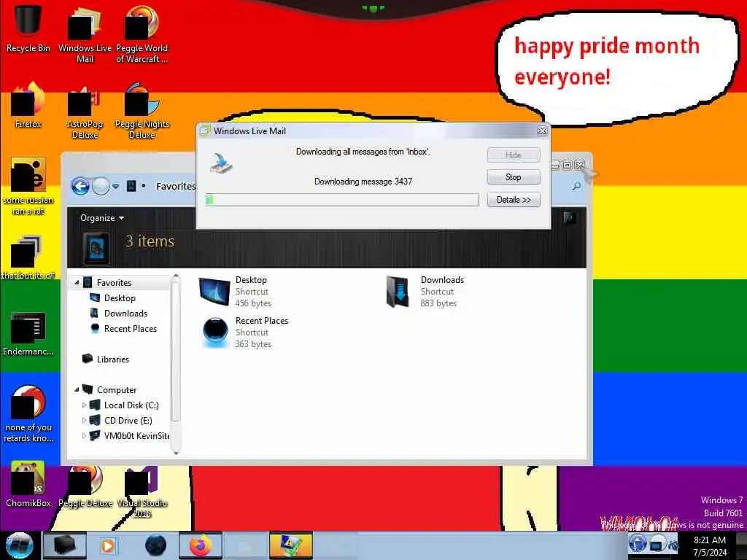Click the Start button orb
This screenshot has height=560, width=747.
pyautogui.click(x=19, y=545)
